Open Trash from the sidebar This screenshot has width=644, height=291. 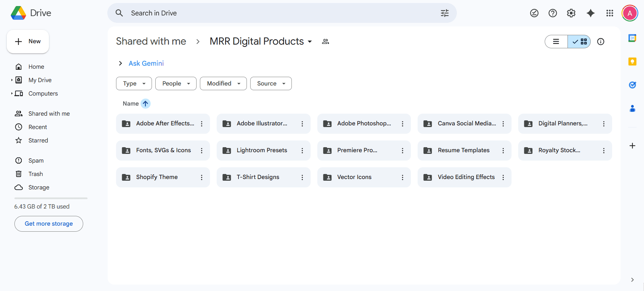point(36,174)
